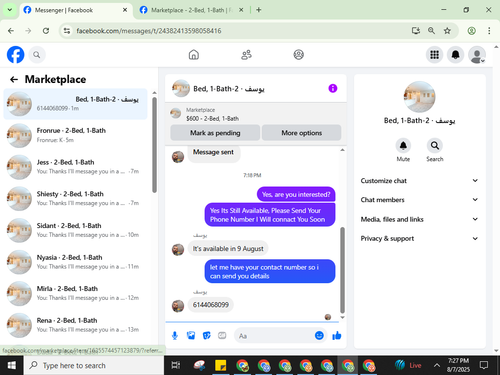
Task: Bookmark this page with the star icon
Action: 447,31
